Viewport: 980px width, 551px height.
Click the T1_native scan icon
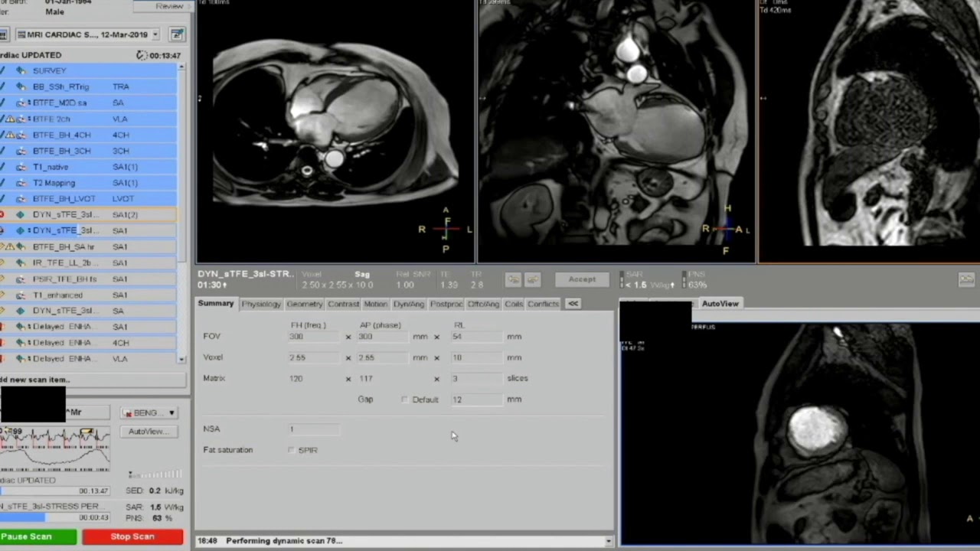pos(21,167)
